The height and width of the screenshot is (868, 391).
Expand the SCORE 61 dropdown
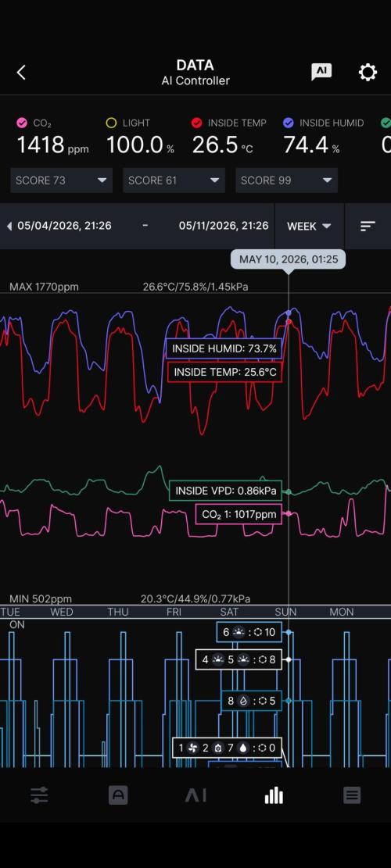[x=174, y=180]
